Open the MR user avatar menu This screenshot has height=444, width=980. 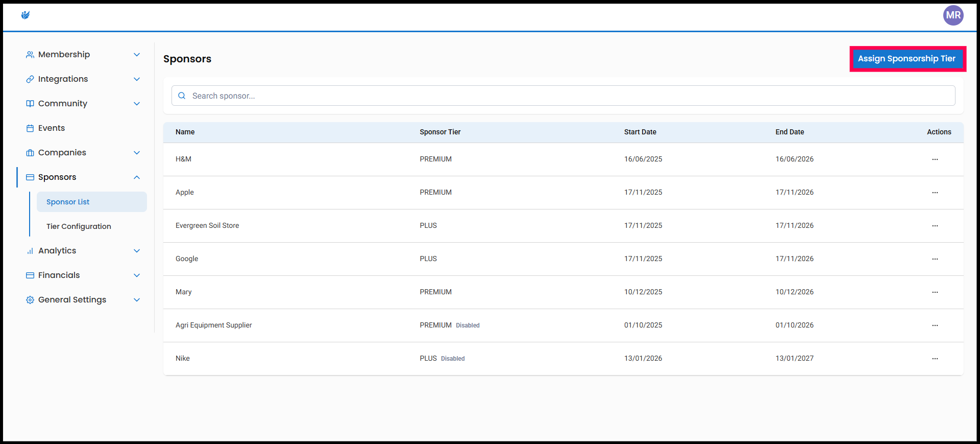pos(952,15)
